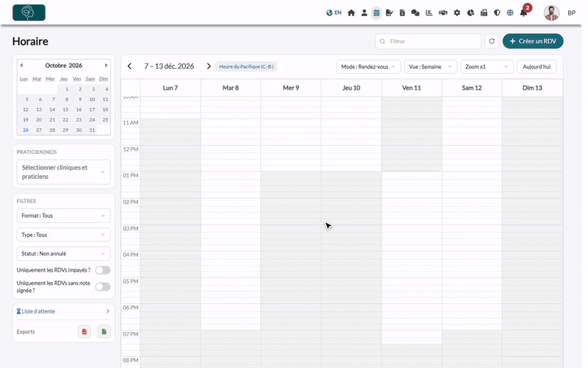Open the invoice dollar document icon
This screenshot has height=368, width=588.
402,13
